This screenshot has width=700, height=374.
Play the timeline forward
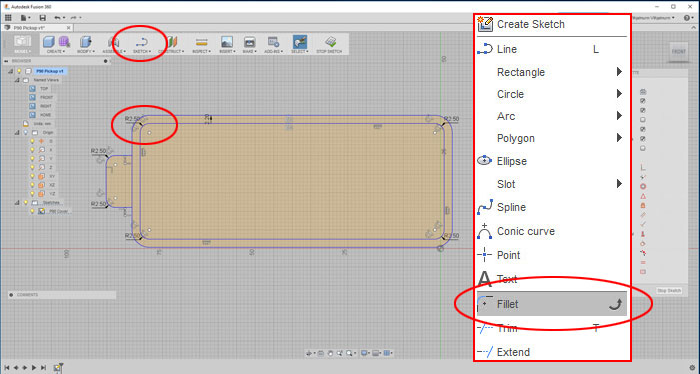34,368
